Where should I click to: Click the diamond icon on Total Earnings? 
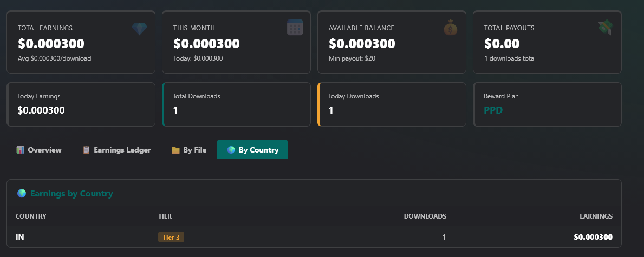(139, 28)
